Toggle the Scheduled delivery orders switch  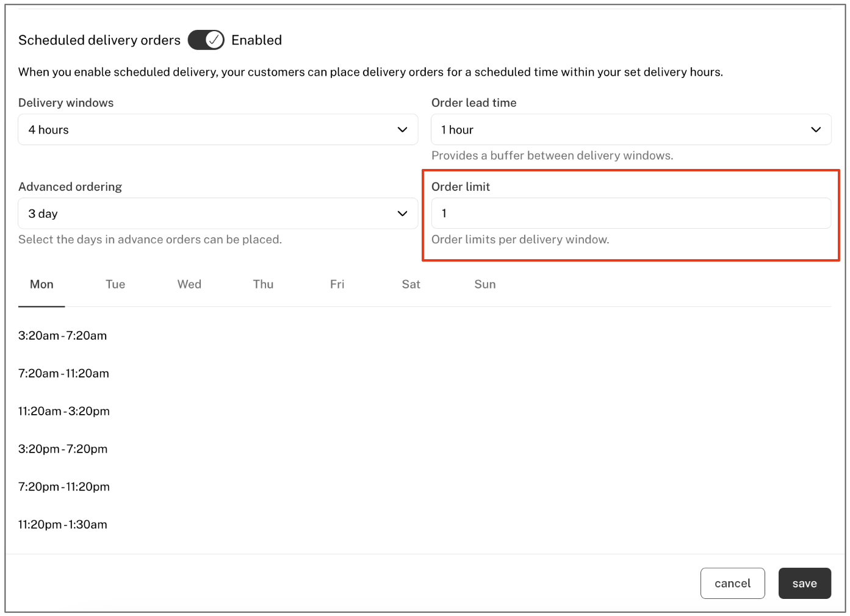click(206, 40)
